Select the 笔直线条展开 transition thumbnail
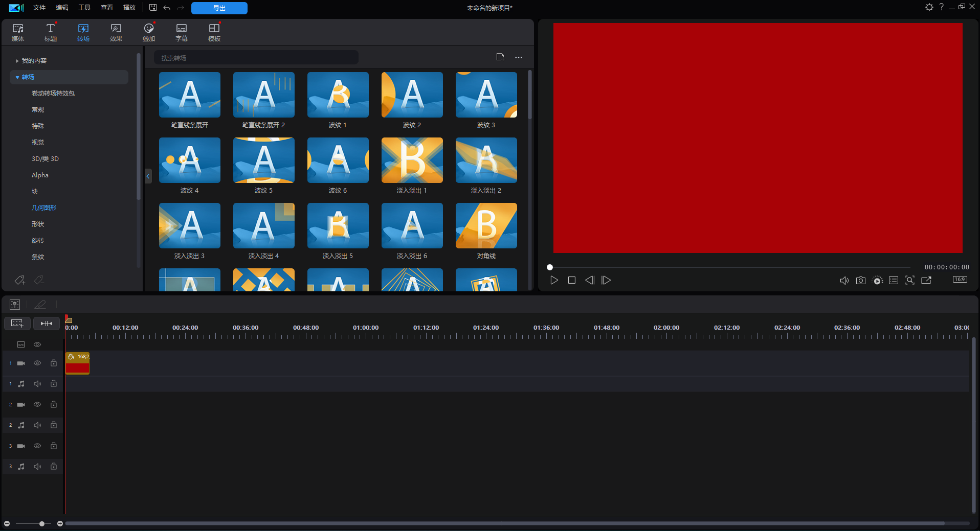This screenshot has width=980, height=531. pos(190,95)
